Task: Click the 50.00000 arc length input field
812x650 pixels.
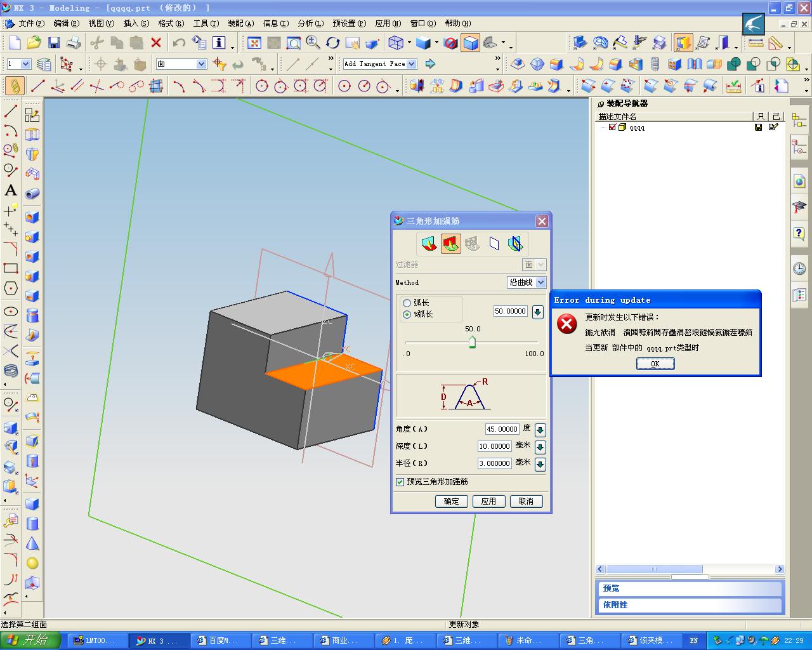Action: tap(511, 311)
